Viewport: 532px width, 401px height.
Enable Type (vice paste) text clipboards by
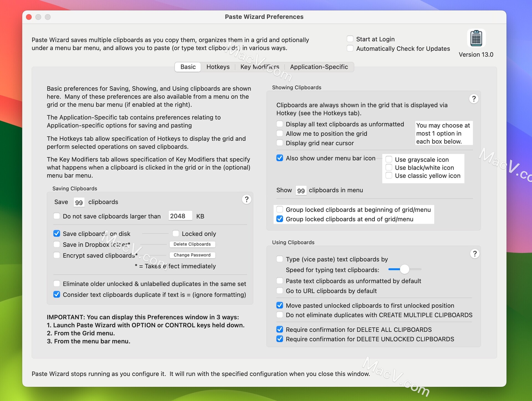(x=280, y=259)
